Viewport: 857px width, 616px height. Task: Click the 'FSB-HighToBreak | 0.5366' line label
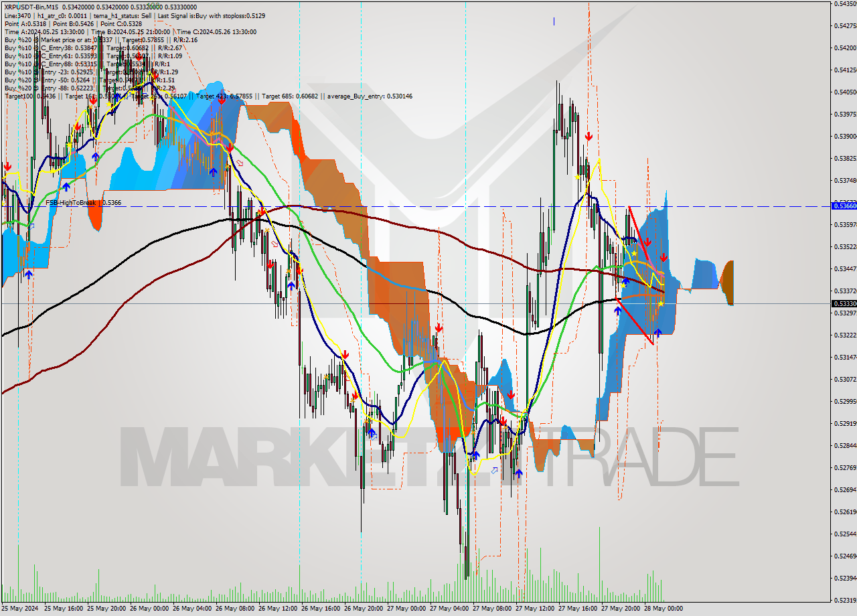tap(83, 202)
